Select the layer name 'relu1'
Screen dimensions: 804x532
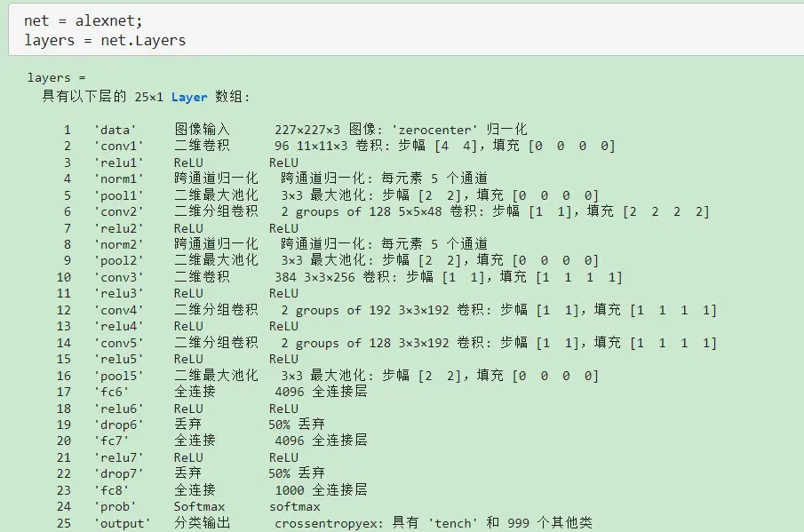pos(118,163)
